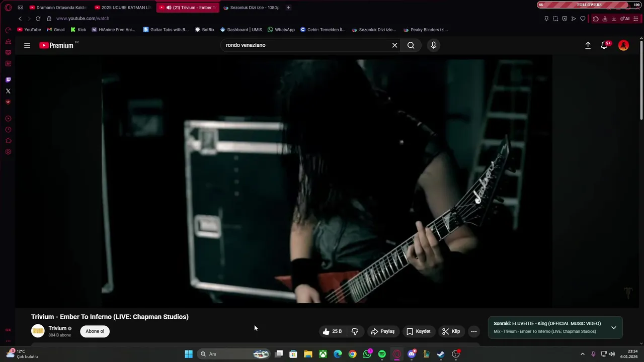Open the Windows Start menu
Screen dimensions: 644x362
point(189,354)
